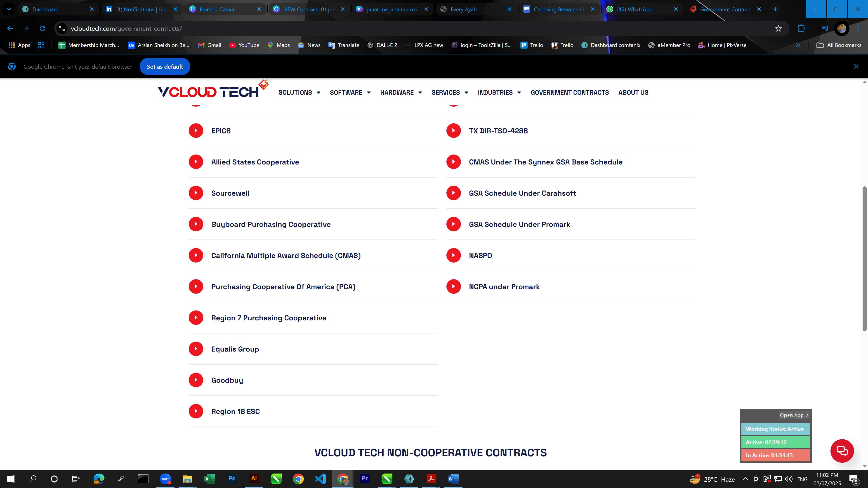Open the Software dropdown menu
This screenshot has height=488, width=868.
350,92
